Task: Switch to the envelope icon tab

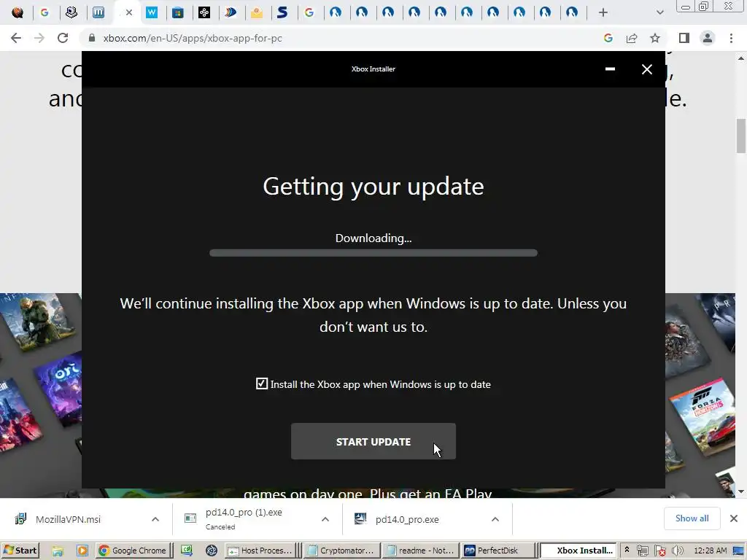Action: pos(257,13)
